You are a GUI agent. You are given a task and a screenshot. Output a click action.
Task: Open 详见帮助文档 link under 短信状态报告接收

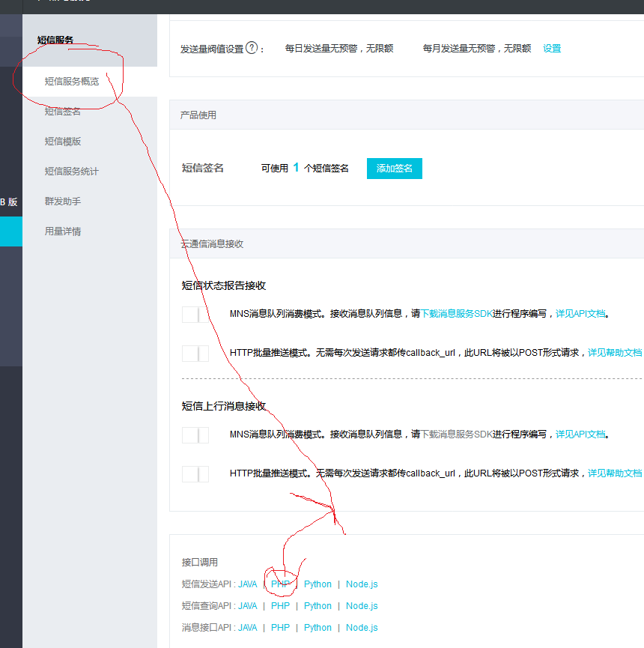point(615,352)
